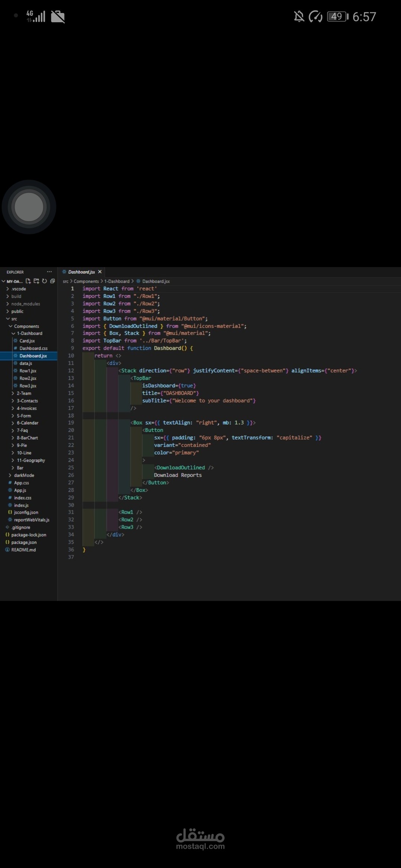Click the 'Download Reports' text on line 26

coord(178,475)
